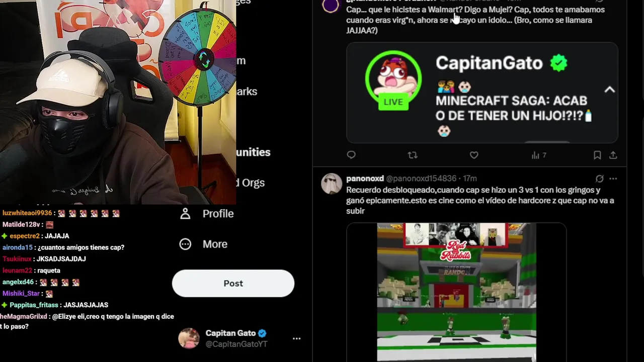Viewport: 644px width, 362px height.
Task: Open the Red Rabbits Minecraft video thumbnail
Action: click(456, 292)
